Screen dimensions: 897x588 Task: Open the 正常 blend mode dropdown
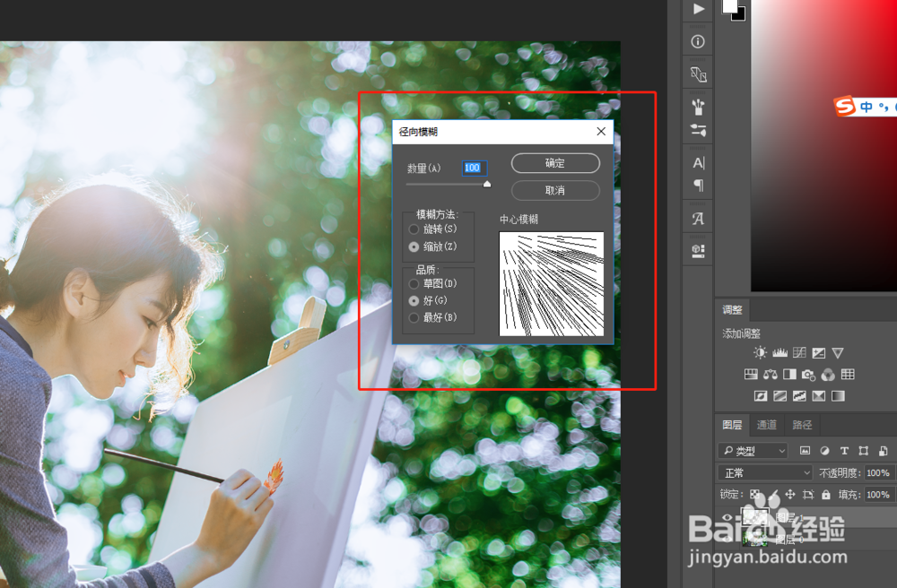(765, 472)
